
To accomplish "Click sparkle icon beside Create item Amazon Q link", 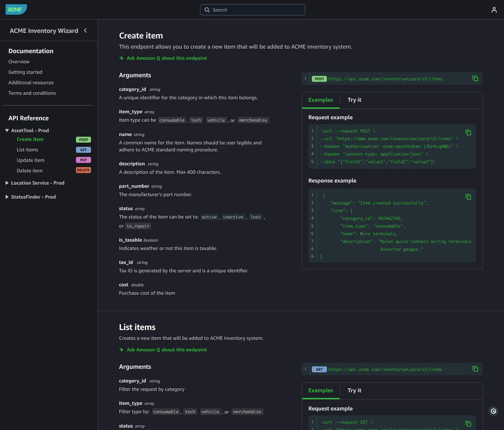I will click(x=121, y=58).
